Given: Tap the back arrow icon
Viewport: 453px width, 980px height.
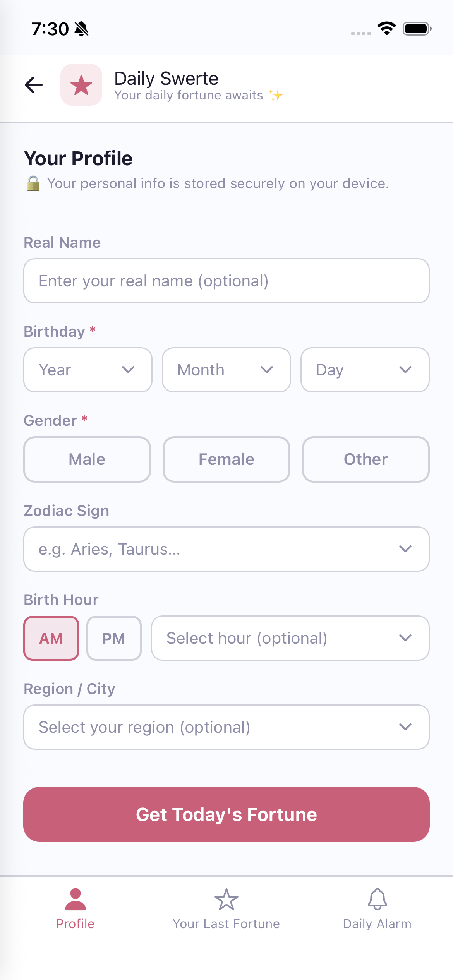Looking at the screenshot, I should [x=34, y=85].
